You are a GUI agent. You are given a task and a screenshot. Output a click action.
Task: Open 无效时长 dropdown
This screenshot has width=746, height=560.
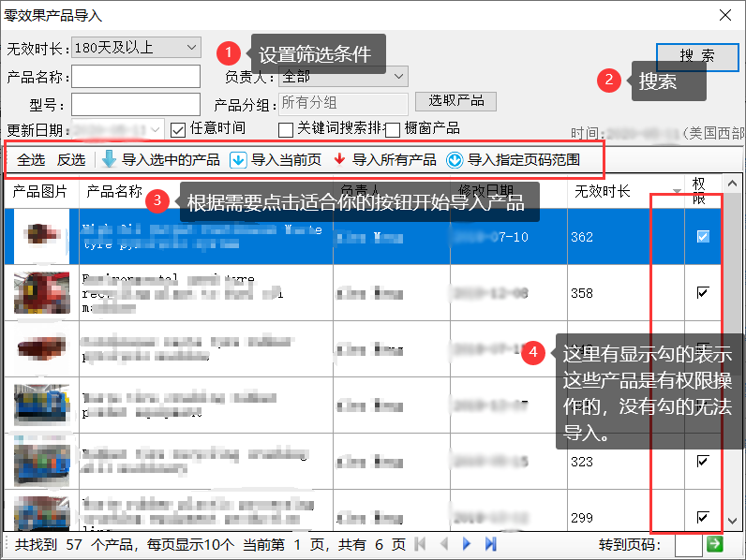191,47
